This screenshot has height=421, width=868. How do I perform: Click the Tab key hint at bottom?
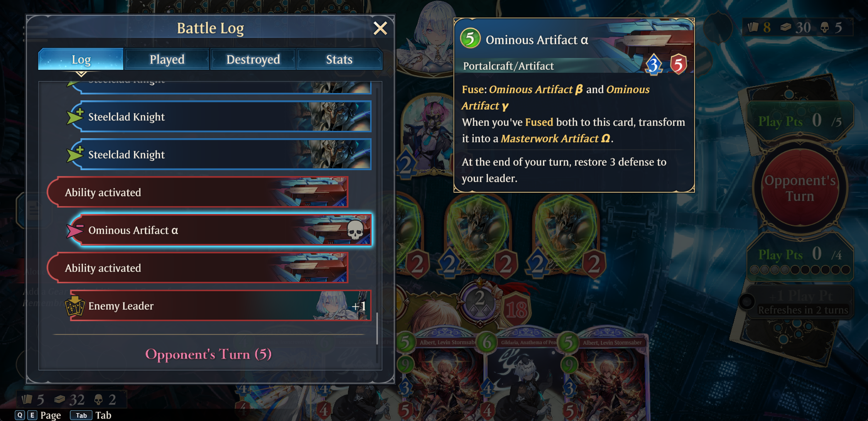[82, 415]
